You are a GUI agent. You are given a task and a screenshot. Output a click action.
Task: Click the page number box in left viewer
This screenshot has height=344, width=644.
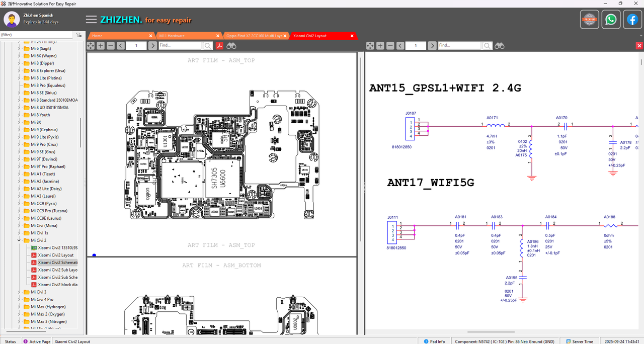point(136,46)
